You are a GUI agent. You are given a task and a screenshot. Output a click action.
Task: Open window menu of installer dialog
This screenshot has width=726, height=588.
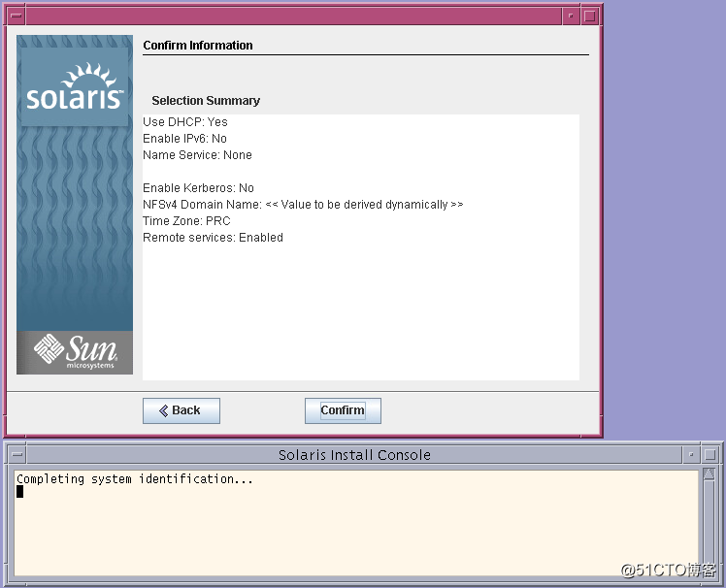coord(16,16)
